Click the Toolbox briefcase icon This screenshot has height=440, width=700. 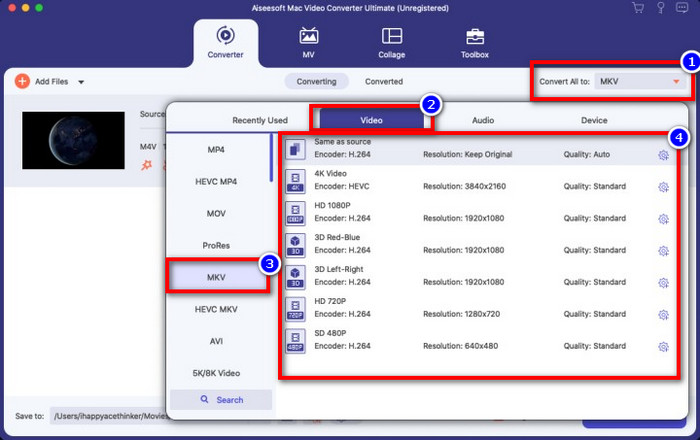click(x=475, y=37)
